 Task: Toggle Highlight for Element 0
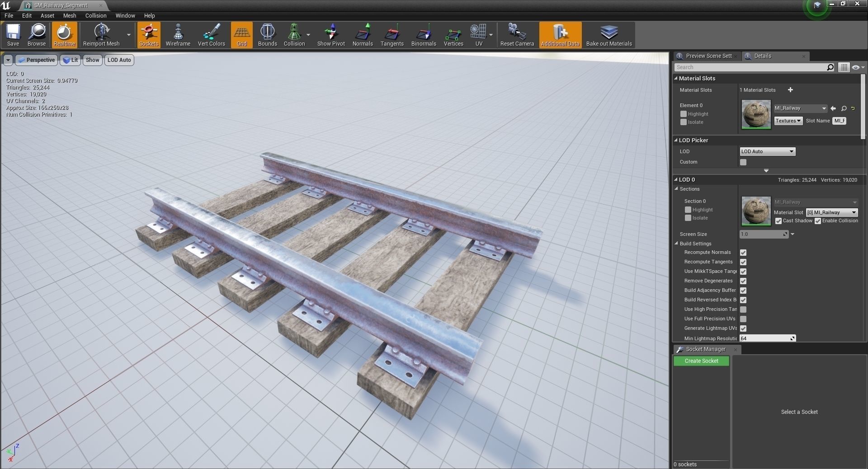(x=684, y=114)
